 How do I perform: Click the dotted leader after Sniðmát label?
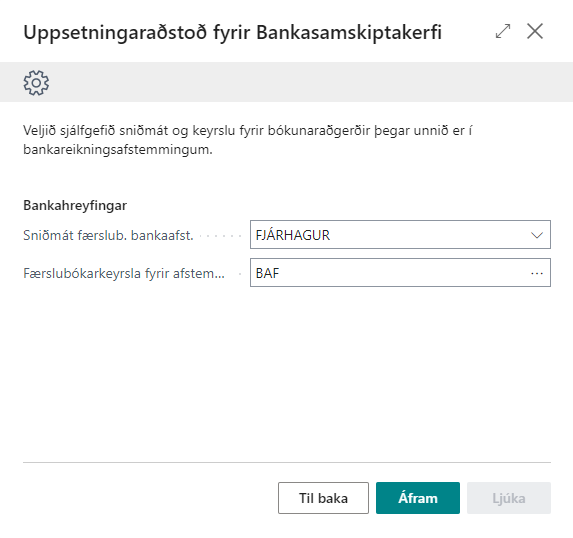221,236
